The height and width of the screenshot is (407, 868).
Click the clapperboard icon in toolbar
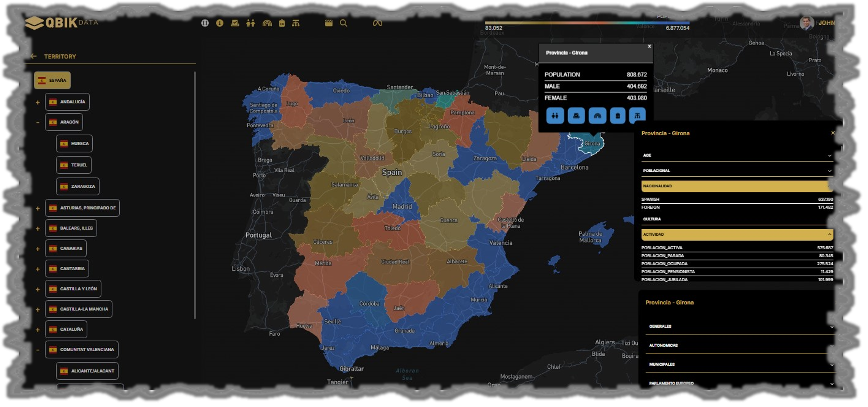pyautogui.click(x=329, y=23)
